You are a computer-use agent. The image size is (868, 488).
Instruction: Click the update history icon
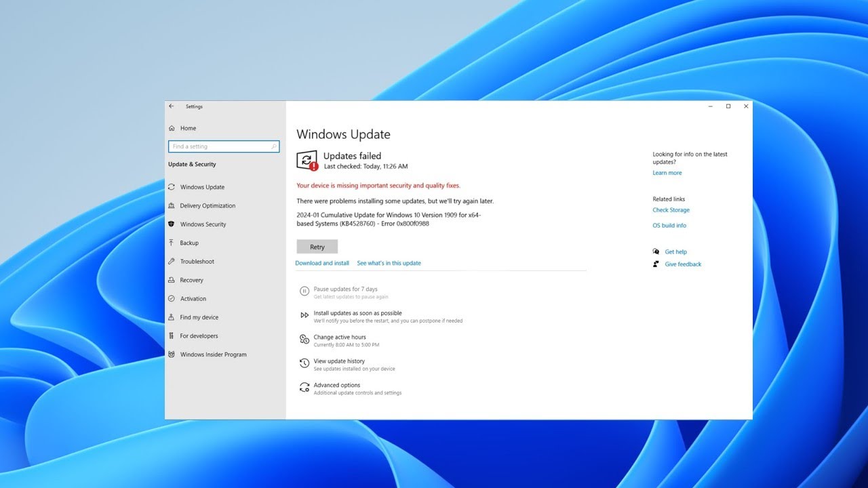coord(304,363)
